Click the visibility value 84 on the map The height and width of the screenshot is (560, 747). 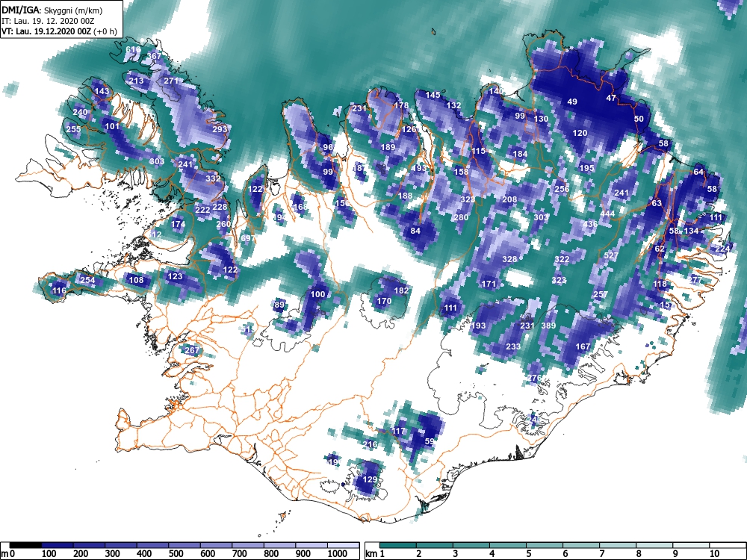(x=415, y=231)
